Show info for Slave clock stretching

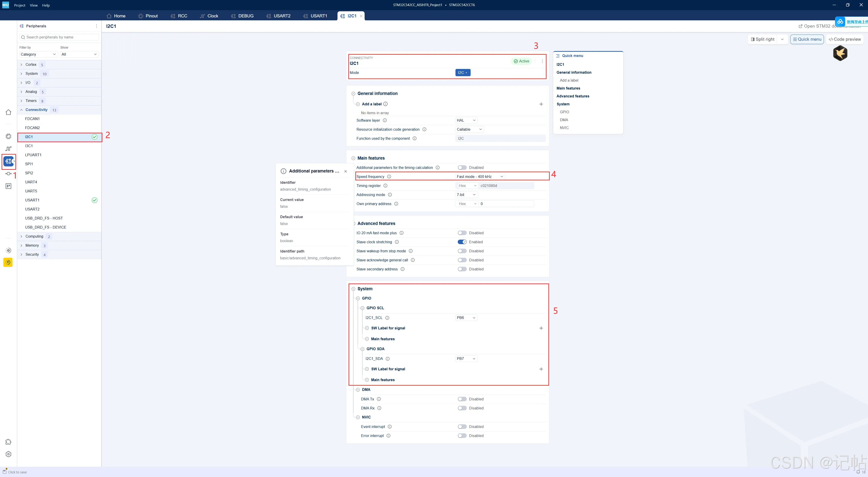pos(397,242)
